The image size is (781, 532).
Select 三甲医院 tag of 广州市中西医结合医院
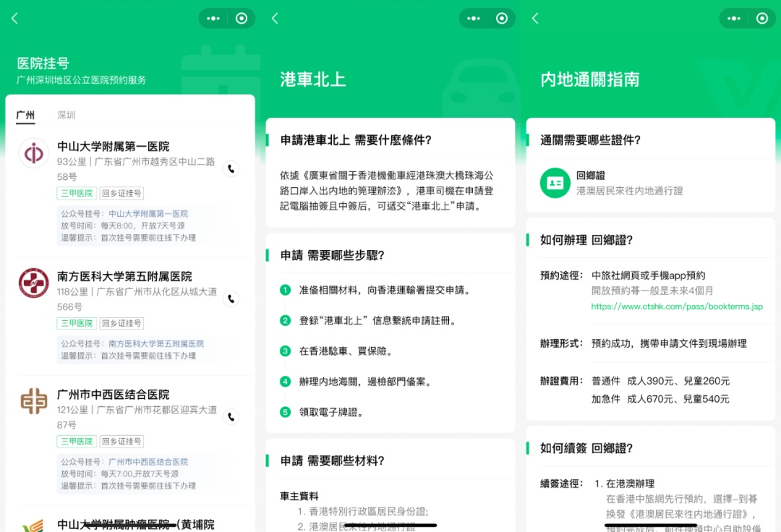(77, 441)
